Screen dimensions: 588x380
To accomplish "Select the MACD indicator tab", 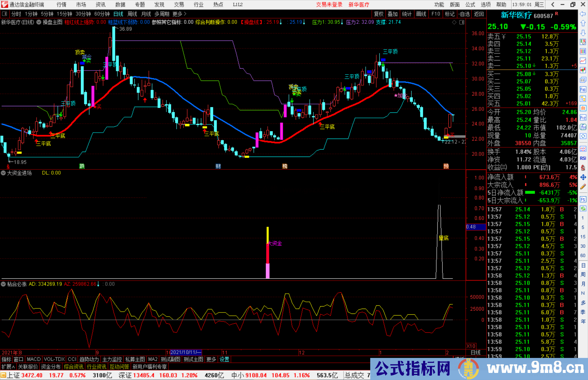I will (33, 359).
